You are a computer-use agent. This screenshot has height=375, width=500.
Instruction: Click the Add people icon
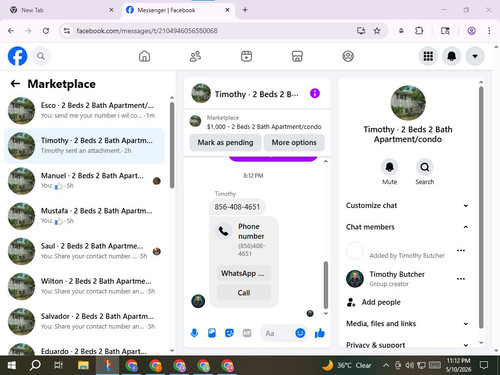tap(351, 302)
